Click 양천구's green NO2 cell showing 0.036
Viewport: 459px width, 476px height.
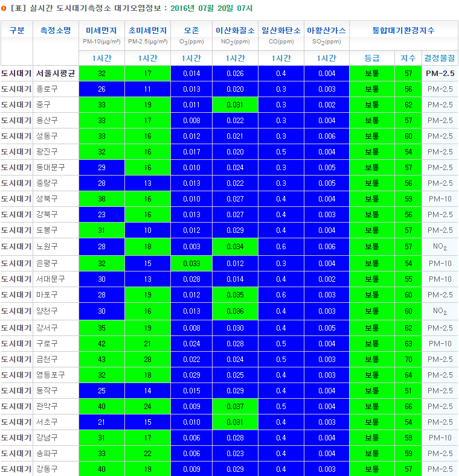click(235, 311)
